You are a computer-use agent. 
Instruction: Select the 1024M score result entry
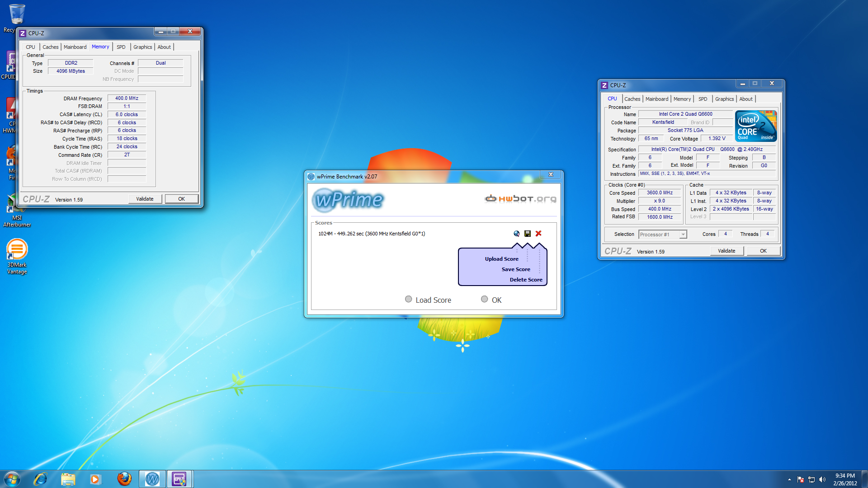pyautogui.click(x=372, y=234)
